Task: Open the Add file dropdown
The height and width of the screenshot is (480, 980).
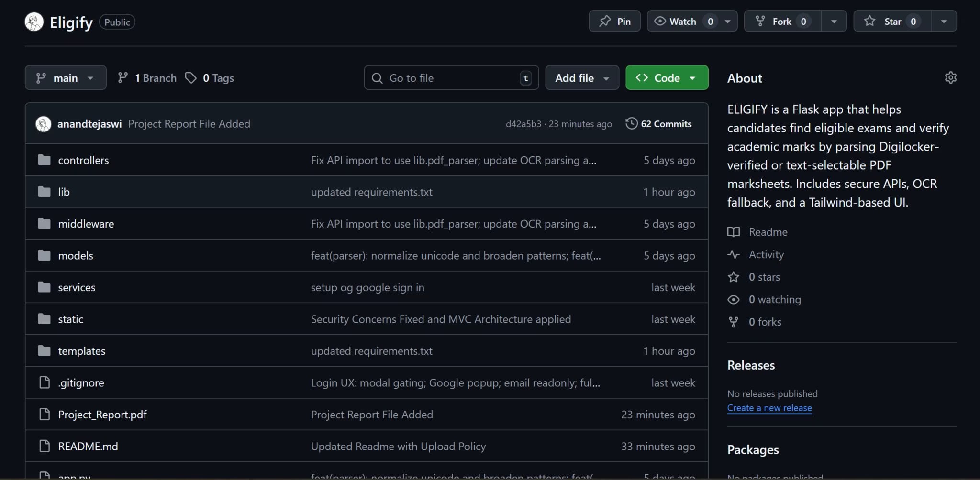Action: click(x=582, y=78)
